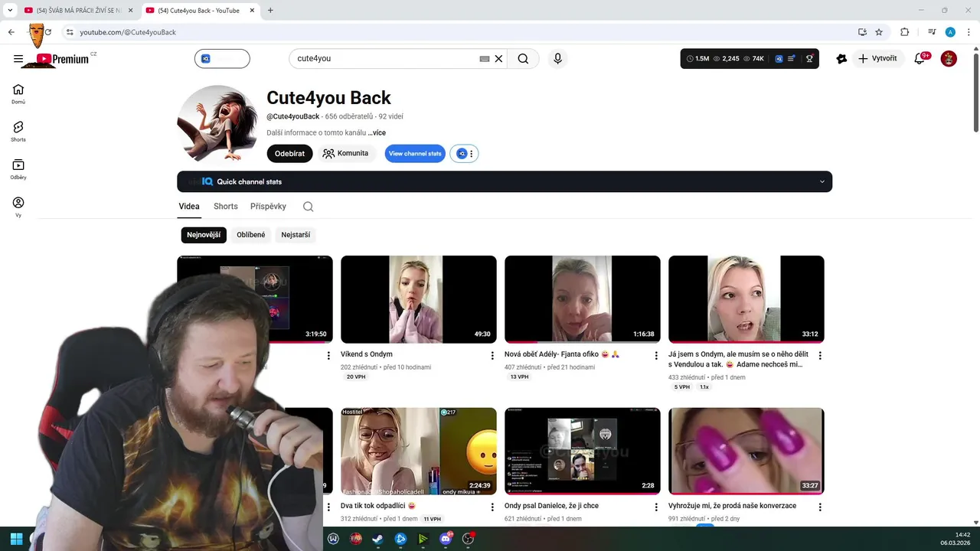Open the 1:16:38 Nová oběť Adély thumbnail
This screenshot has width=980, height=551.
pos(583,299)
